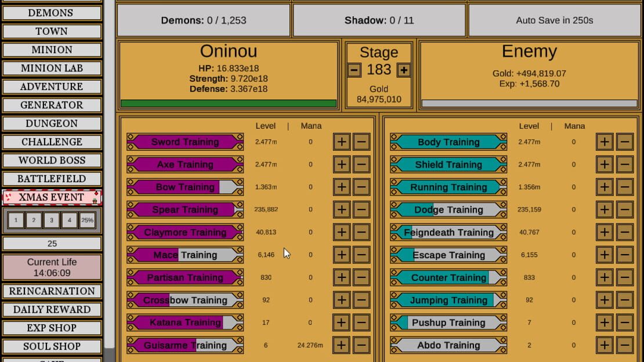Select preset amount button 2
Viewport: 644px width, 362px height.
(34, 220)
